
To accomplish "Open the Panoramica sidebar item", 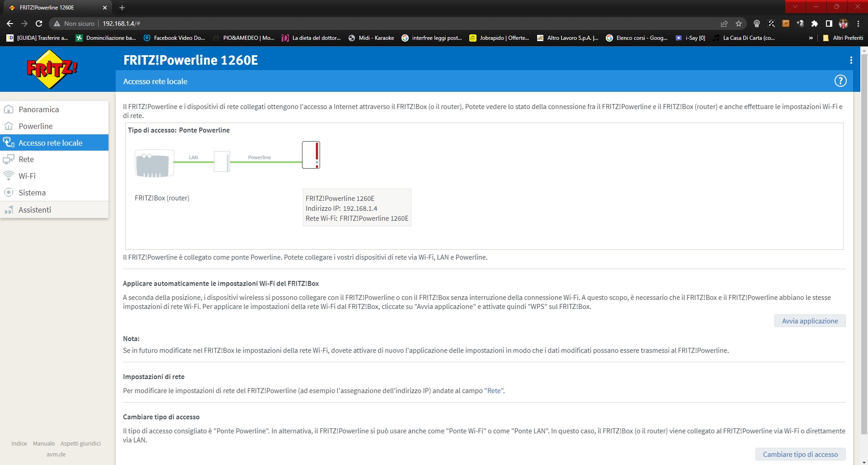I will tap(54, 109).
